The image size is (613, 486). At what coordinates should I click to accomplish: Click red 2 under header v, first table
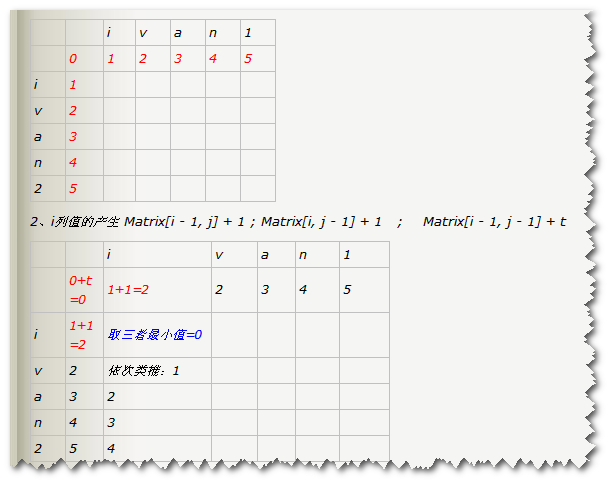pos(143,59)
